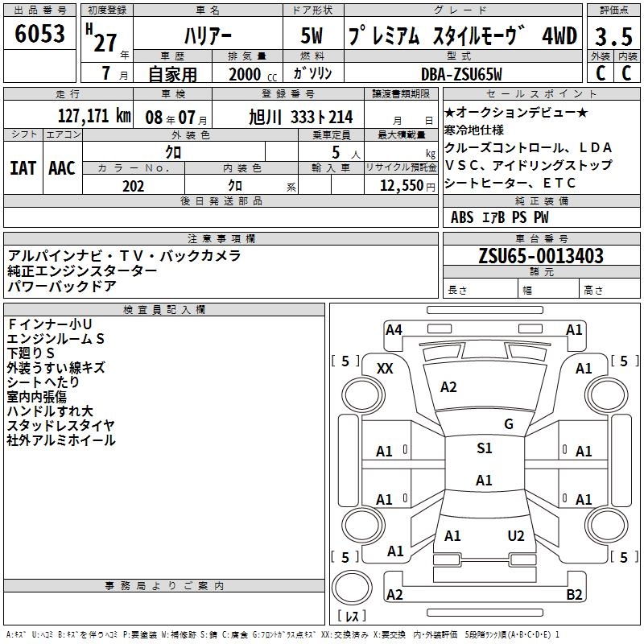Click the S1 mark on the roof
This screenshot has width=644, height=644.
(485, 448)
